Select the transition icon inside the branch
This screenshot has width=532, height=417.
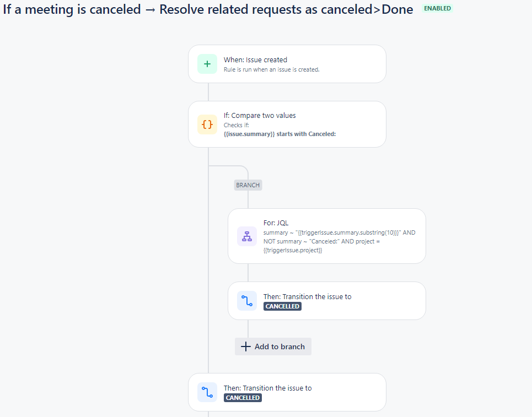[246, 301]
